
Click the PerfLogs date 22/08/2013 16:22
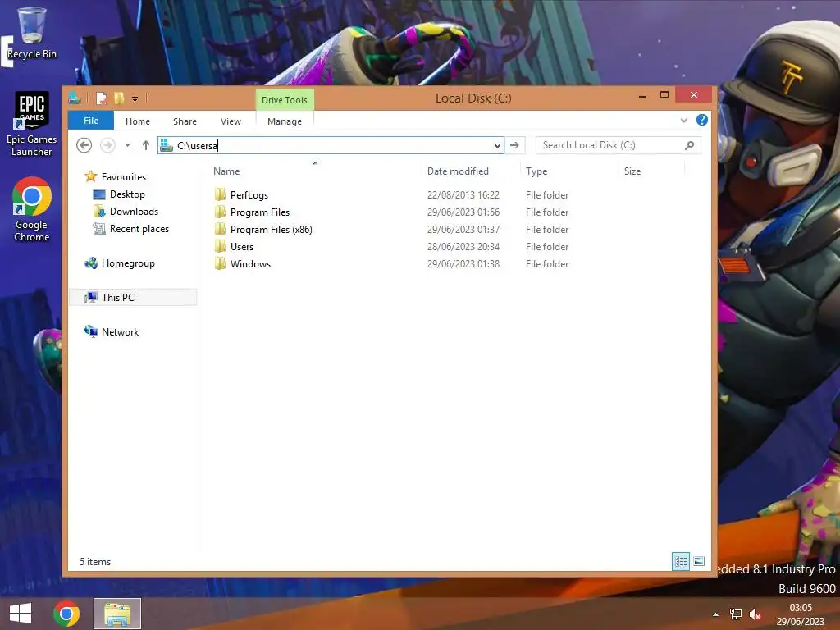tap(463, 195)
